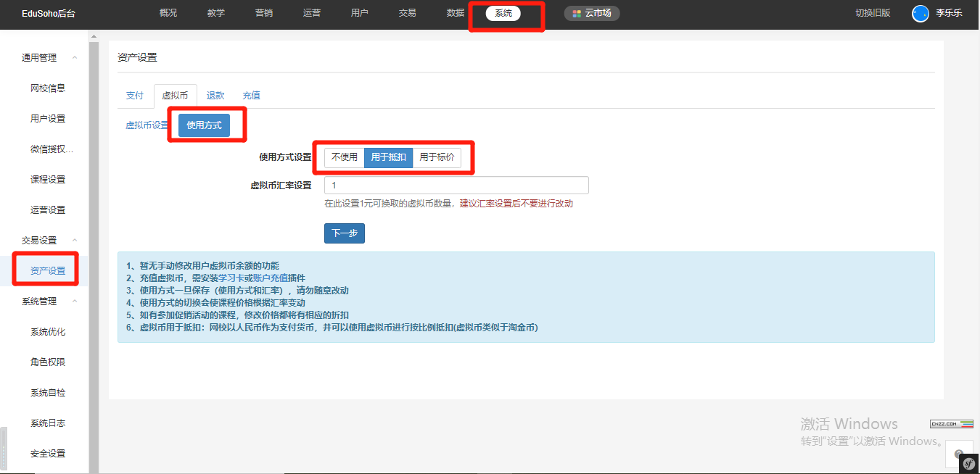This screenshot has height=474, width=980.
Task: Click the user avatar next to 李乐乐
Action: tap(920, 13)
